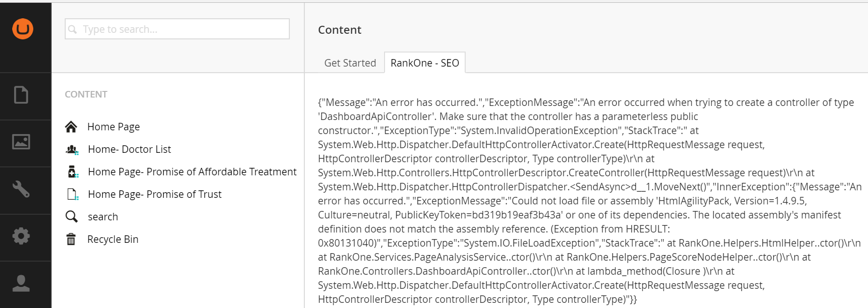The height and width of the screenshot is (308, 868).
Task: Click the Umbraco logo icon
Action: click(x=23, y=29)
